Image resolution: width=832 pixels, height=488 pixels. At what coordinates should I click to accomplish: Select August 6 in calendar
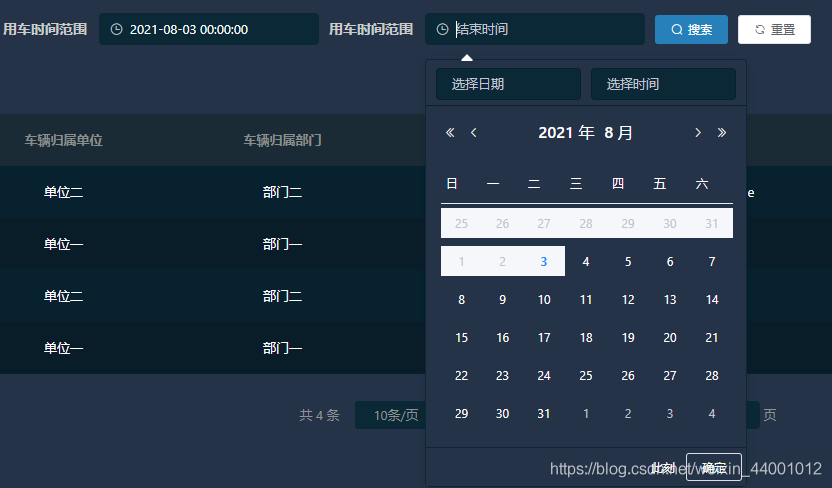670,262
